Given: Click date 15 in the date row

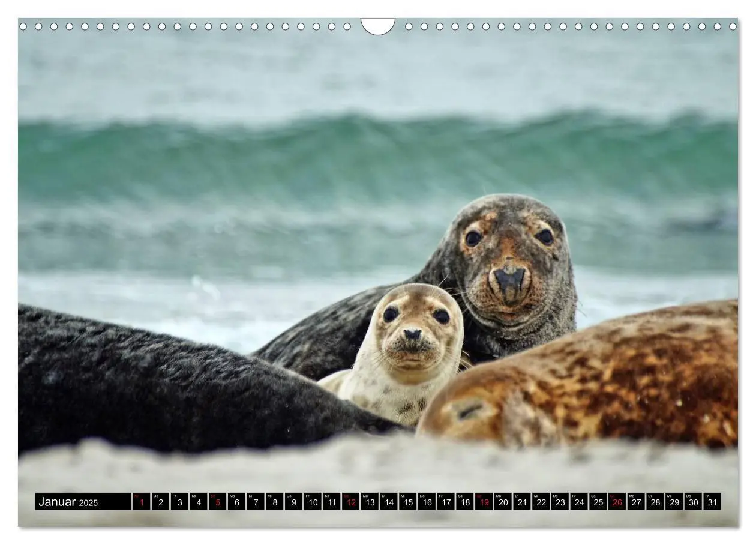Looking at the screenshot, I should click(407, 502).
